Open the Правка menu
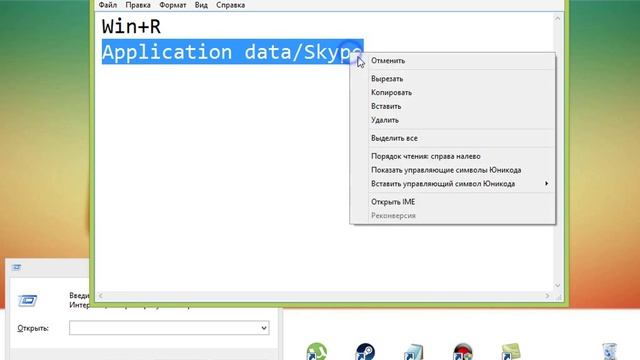640x360 pixels. 138,5
